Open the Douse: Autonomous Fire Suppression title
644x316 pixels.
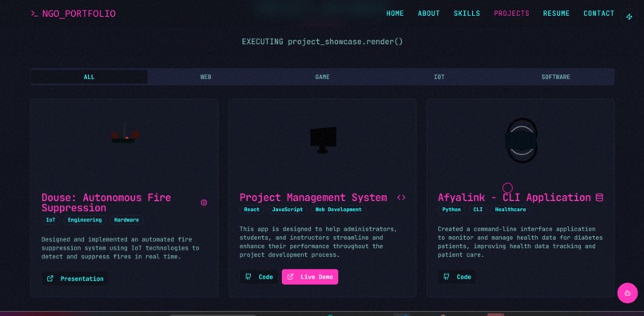106,202
